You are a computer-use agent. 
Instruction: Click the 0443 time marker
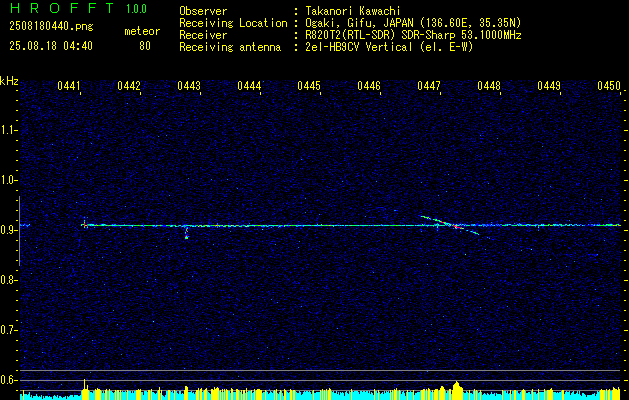189,86
